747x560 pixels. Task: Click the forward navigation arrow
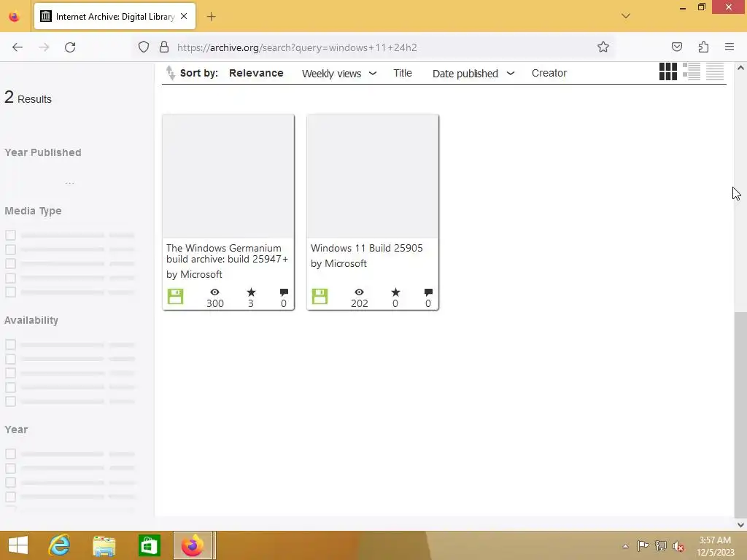pos(44,47)
